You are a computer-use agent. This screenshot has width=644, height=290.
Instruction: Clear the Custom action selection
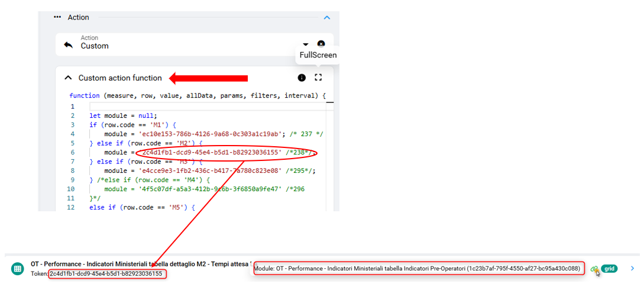[321, 44]
